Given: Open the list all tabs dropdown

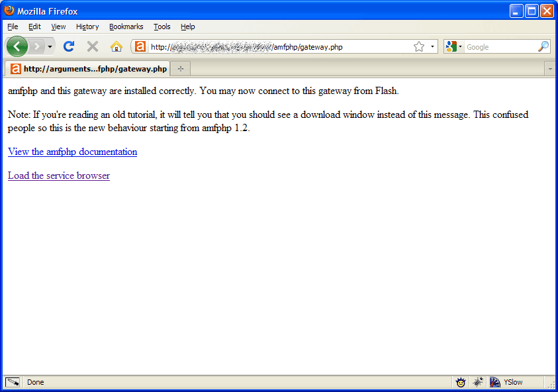Looking at the screenshot, I should (550, 69).
